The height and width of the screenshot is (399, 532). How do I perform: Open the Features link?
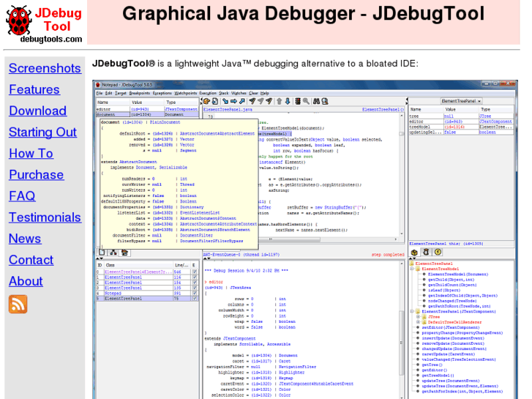34,89
